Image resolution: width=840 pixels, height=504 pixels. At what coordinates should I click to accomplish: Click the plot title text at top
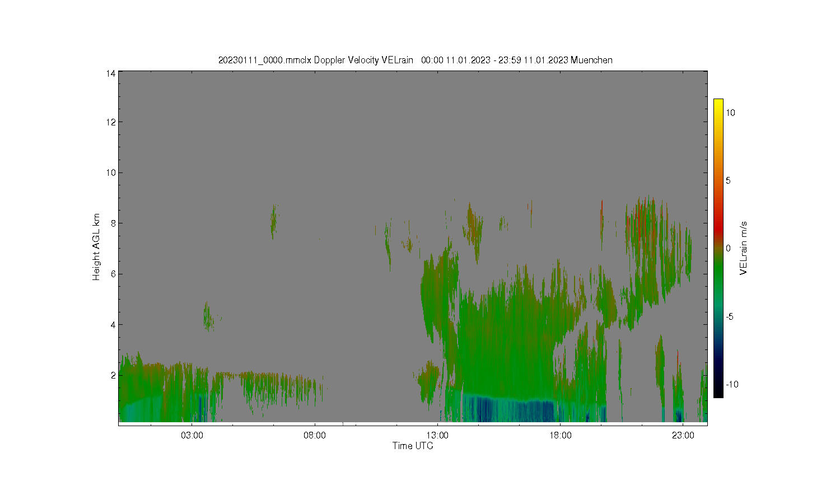coord(415,60)
